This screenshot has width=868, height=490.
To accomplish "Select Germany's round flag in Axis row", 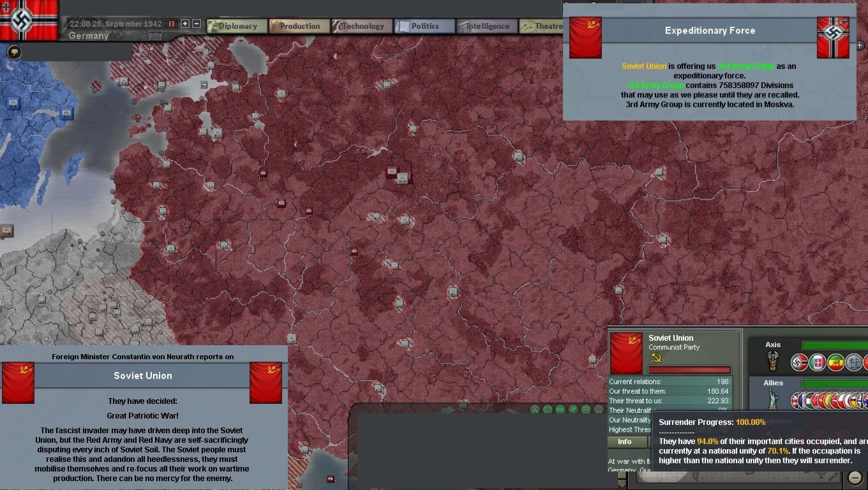I will [x=800, y=363].
